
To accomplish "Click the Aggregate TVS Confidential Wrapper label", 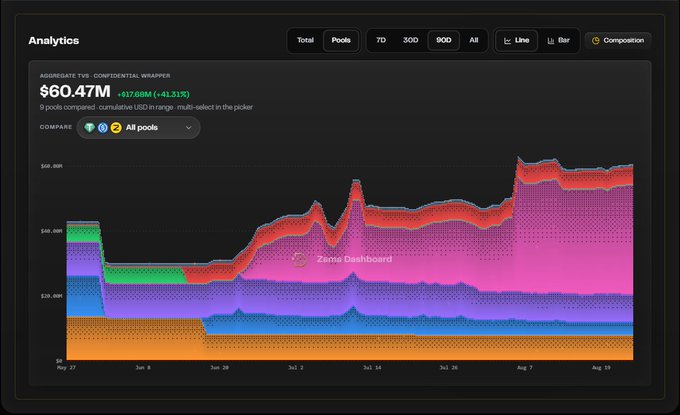I will pyautogui.click(x=105, y=75).
